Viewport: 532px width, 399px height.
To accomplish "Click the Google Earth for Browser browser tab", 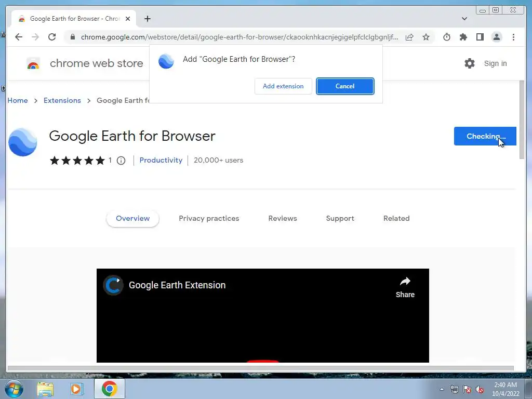I will pyautogui.click(x=74, y=19).
